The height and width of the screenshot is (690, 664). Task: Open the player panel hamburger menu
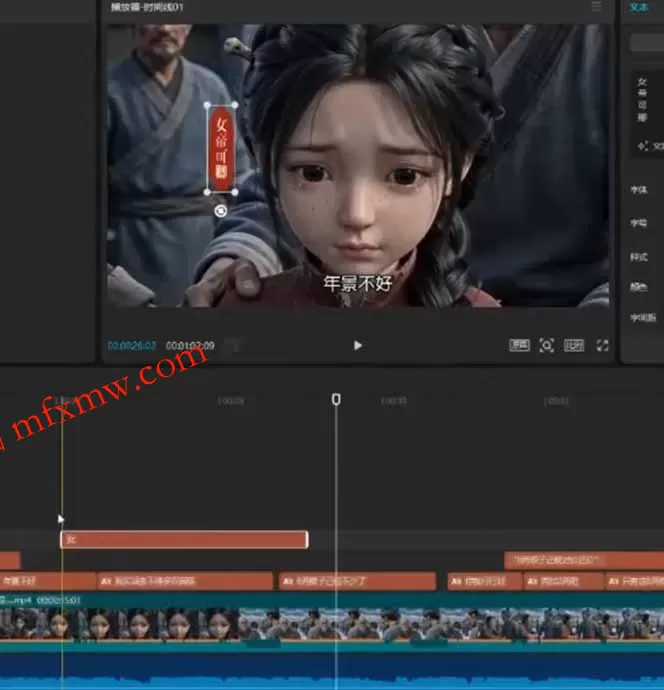(596, 6)
